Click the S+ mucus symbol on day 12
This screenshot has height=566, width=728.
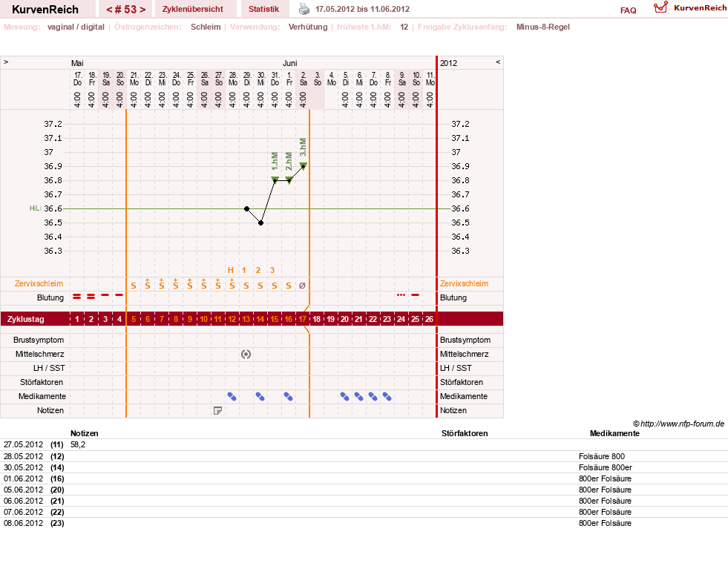[232, 283]
